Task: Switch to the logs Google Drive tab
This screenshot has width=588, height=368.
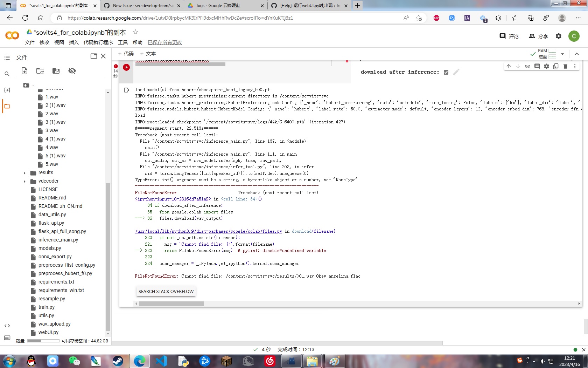Action: point(224,6)
